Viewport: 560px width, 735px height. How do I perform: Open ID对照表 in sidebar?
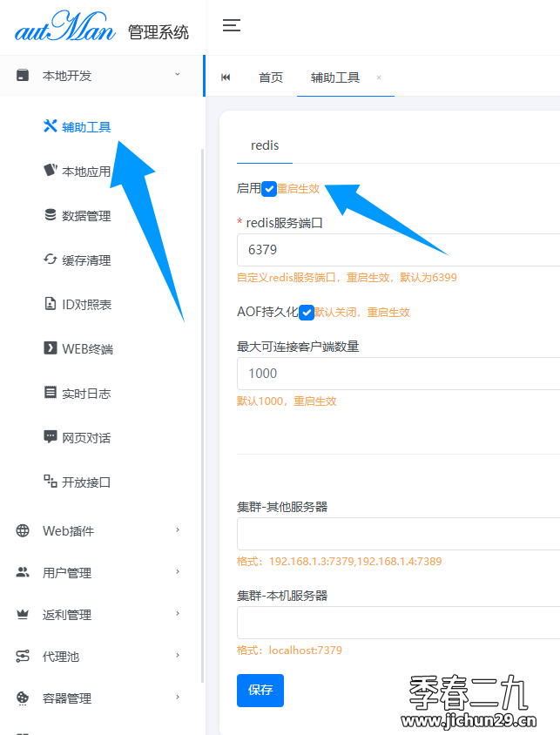[x=87, y=305]
